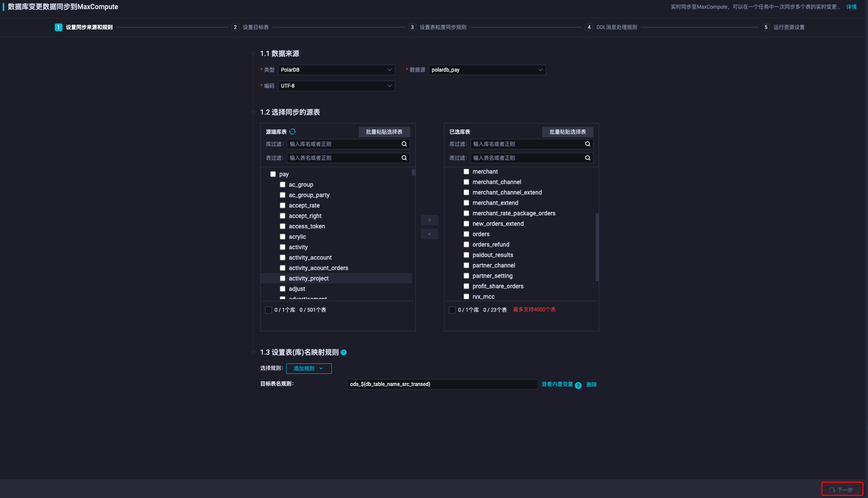Tick the orders_refund checkbox in selected list
The width and height of the screenshot is (868, 498).
(466, 244)
